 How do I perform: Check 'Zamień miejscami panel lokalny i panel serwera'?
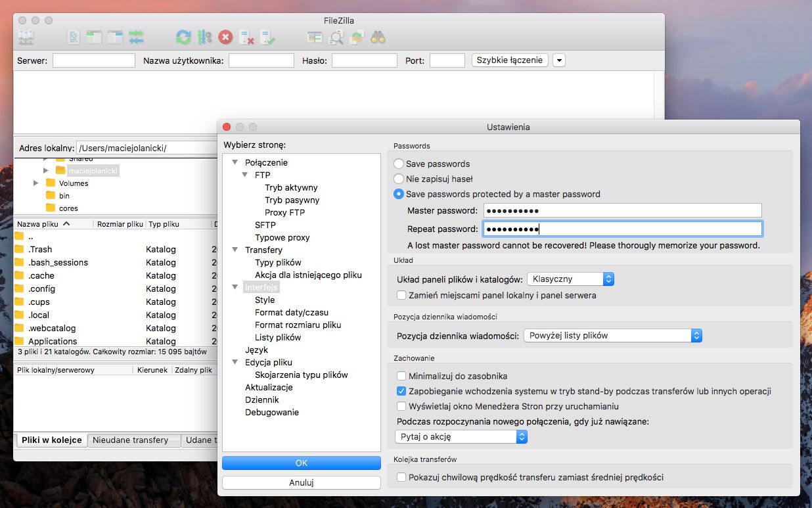(x=401, y=296)
